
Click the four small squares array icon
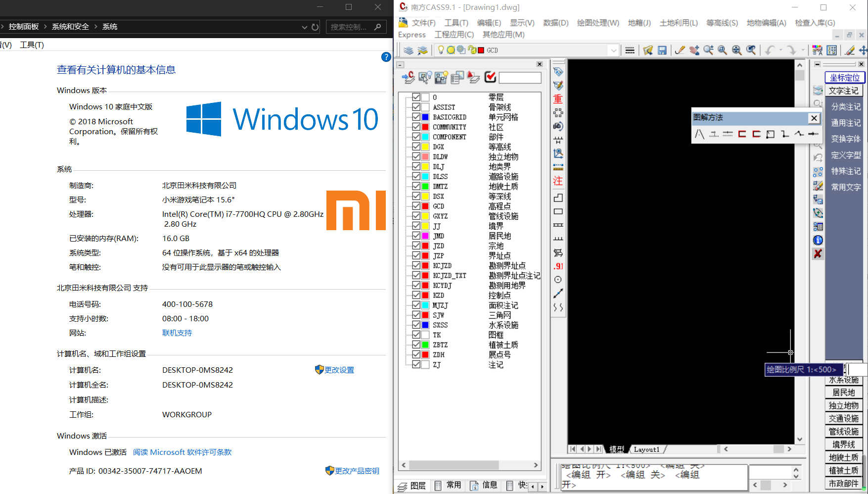click(x=558, y=113)
